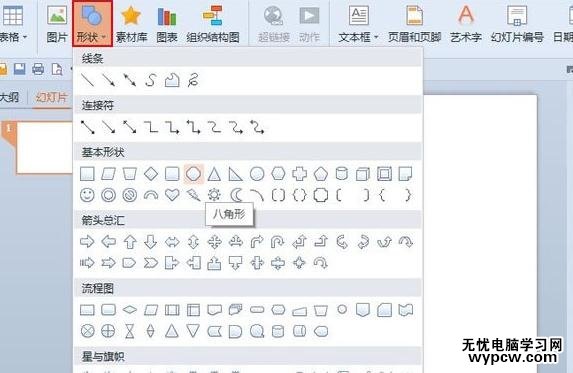Screen dimensions: 573x373
Task: Select the parallelogram in 基本形状
Action: (109, 174)
